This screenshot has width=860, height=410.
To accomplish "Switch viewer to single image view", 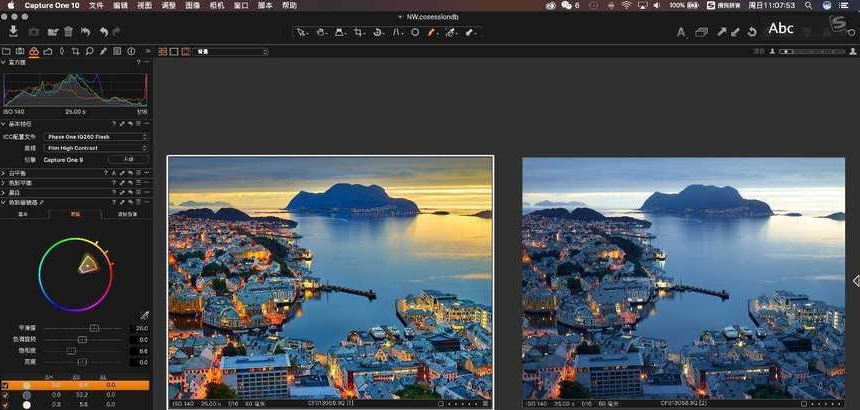I will [x=174, y=52].
